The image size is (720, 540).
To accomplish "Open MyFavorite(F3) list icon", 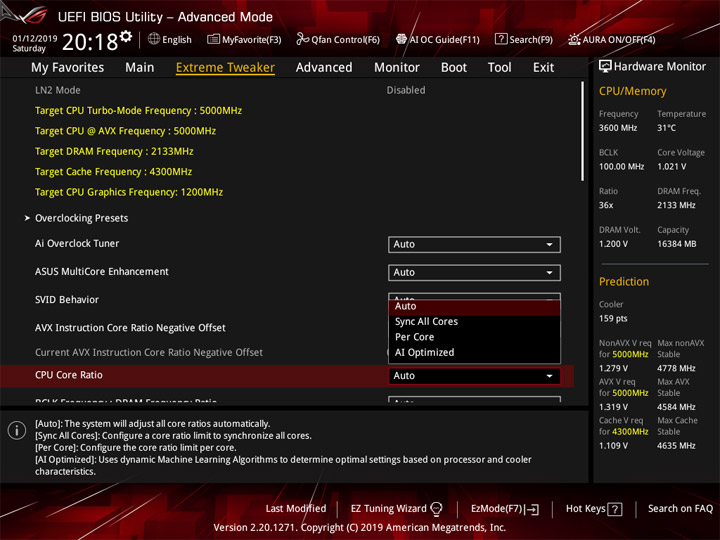I will tap(213, 39).
